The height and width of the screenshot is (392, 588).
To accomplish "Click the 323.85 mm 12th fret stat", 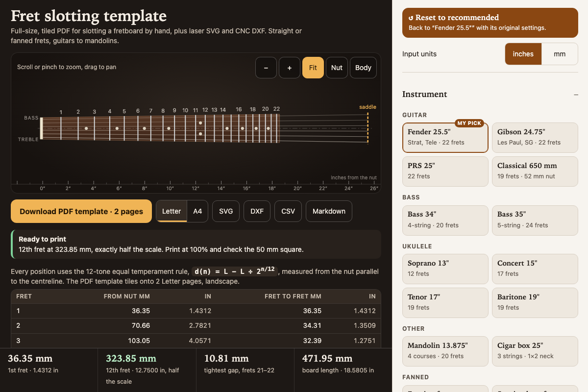I will point(147,370).
